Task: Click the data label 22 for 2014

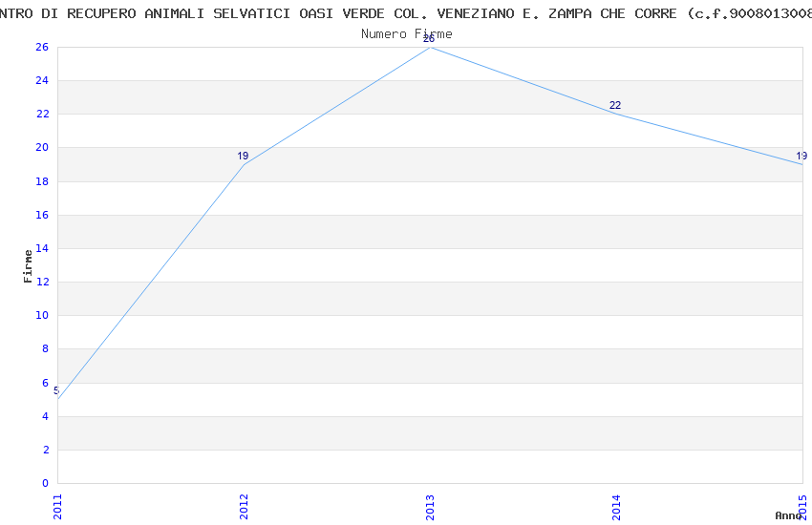Action: click(x=614, y=105)
